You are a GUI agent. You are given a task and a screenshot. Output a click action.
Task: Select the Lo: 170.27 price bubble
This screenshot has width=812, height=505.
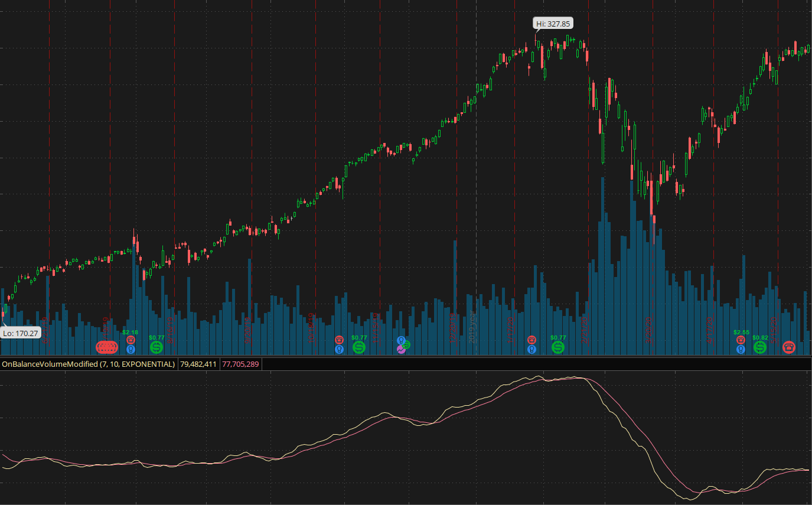tap(21, 333)
